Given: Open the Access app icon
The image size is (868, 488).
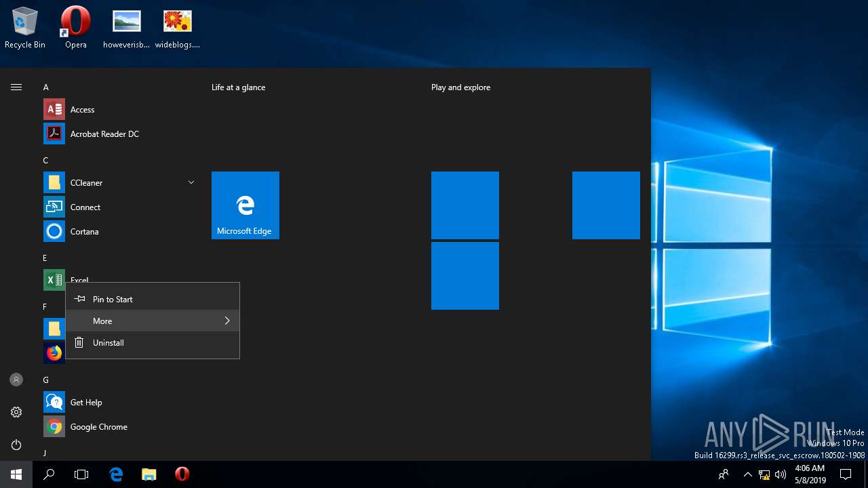Looking at the screenshot, I should click(54, 109).
